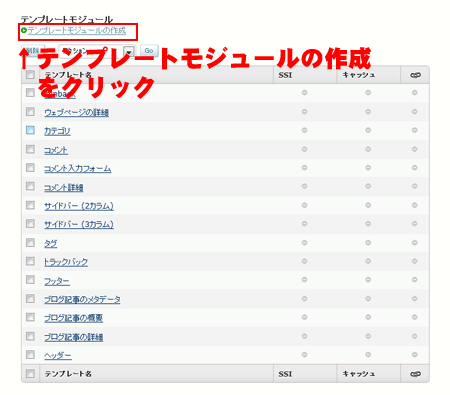The image size is (450, 395).
Task: Check the サイドバー (3カラム) checkbox
Action: (x=30, y=223)
